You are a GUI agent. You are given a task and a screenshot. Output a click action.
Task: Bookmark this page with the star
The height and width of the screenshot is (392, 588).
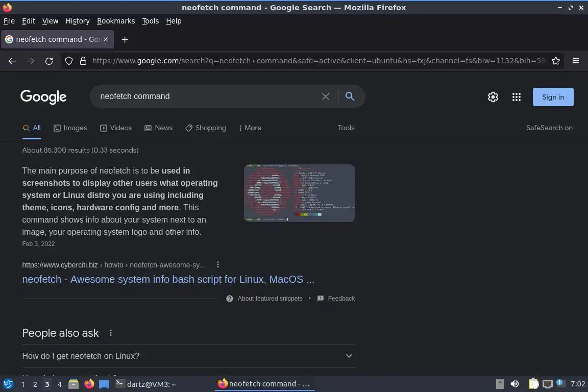(x=556, y=61)
